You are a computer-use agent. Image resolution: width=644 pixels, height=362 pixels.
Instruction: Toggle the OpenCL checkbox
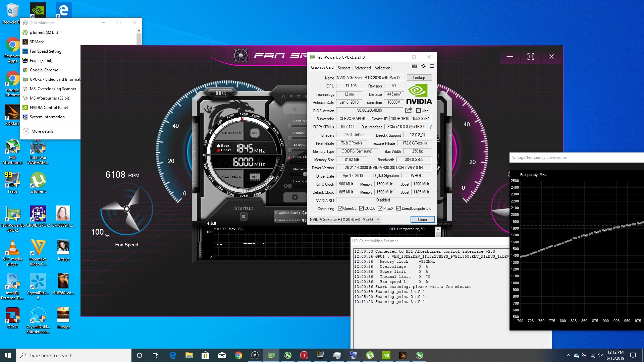point(340,208)
